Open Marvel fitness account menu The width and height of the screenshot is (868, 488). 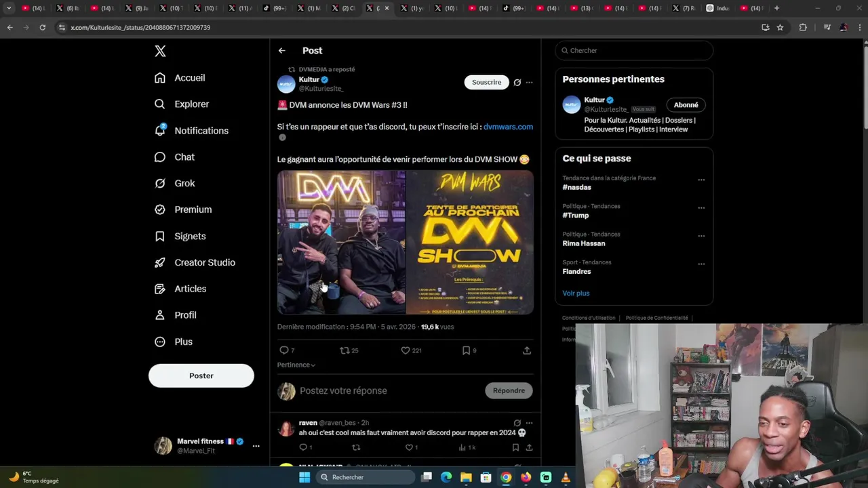(x=206, y=445)
